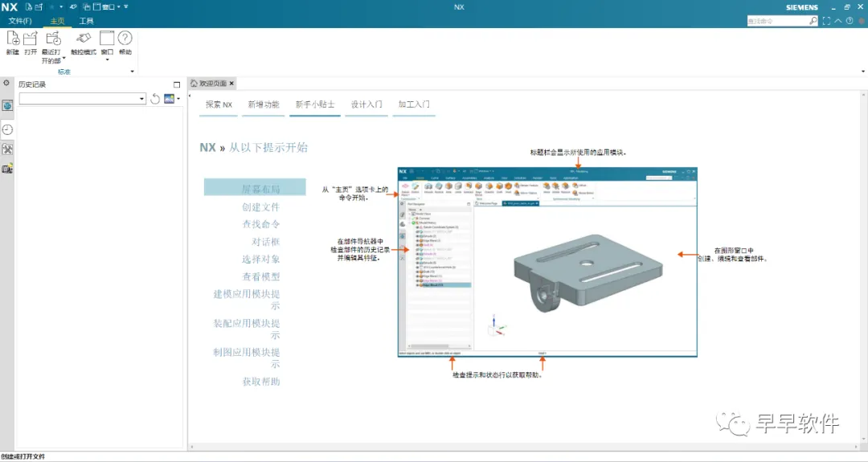Open the 查看模型 tip
868x462 pixels.
point(260,276)
